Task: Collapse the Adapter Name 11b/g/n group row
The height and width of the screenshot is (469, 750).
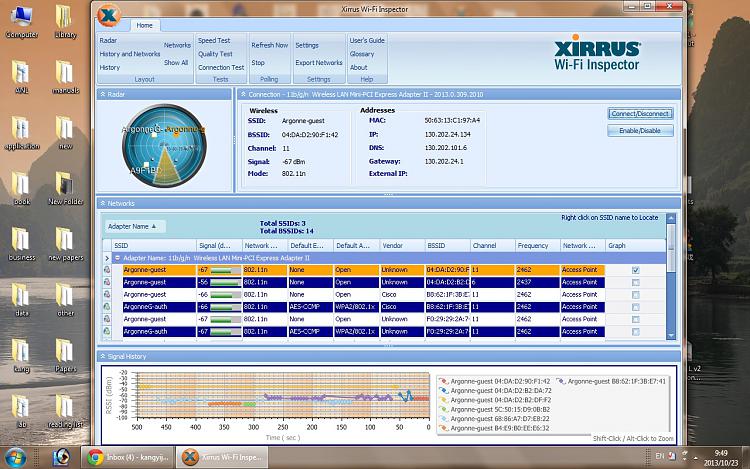Action: coord(117,258)
